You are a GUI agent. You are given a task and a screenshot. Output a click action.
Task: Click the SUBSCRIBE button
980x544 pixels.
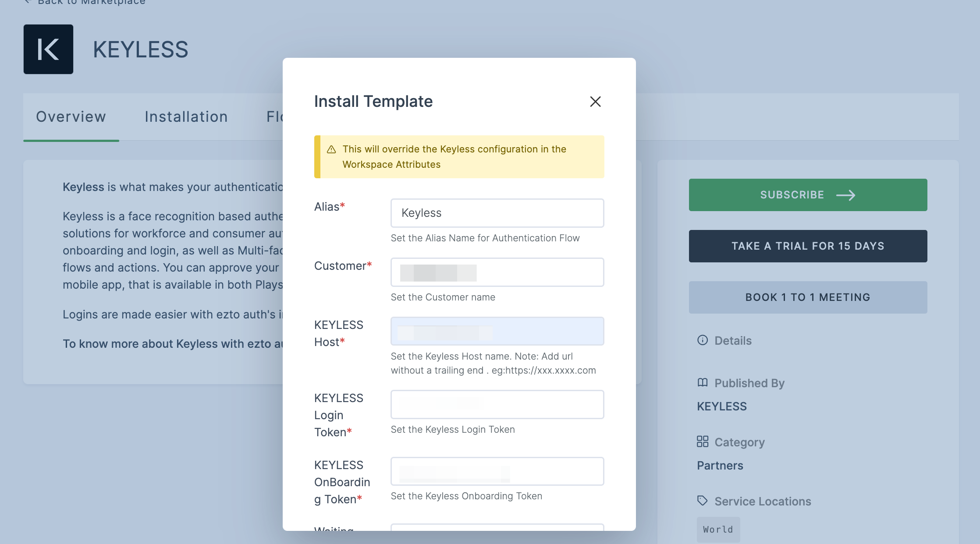click(x=808, y=195)
